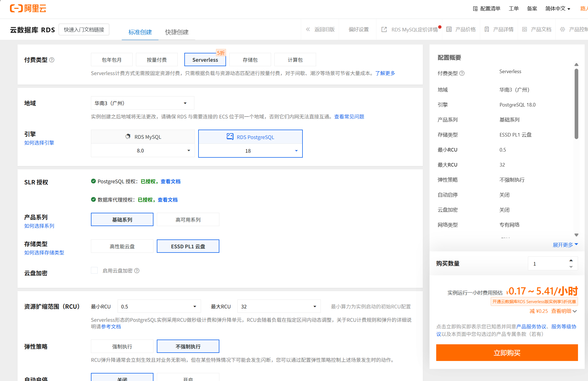Image resolution: width=588 pixels, height=381 pixels.
Task: Click the 产品详情 document icon
Action: 487,29
